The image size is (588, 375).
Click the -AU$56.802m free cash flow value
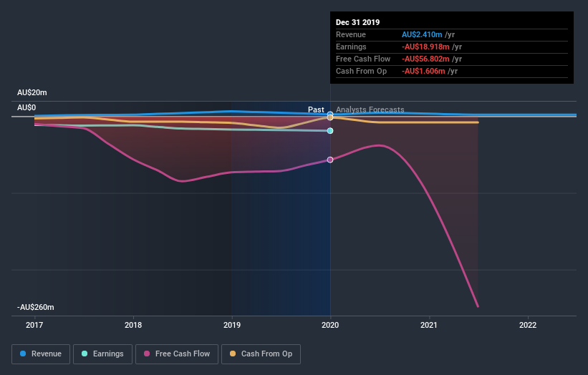click(425, 59)
